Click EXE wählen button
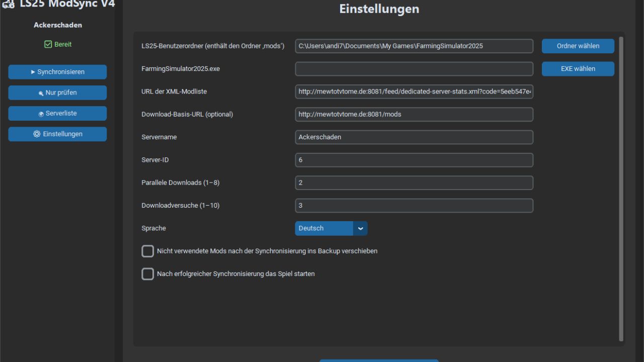The height and width of the screenshot is (362, 644). [x=578, y=69]
